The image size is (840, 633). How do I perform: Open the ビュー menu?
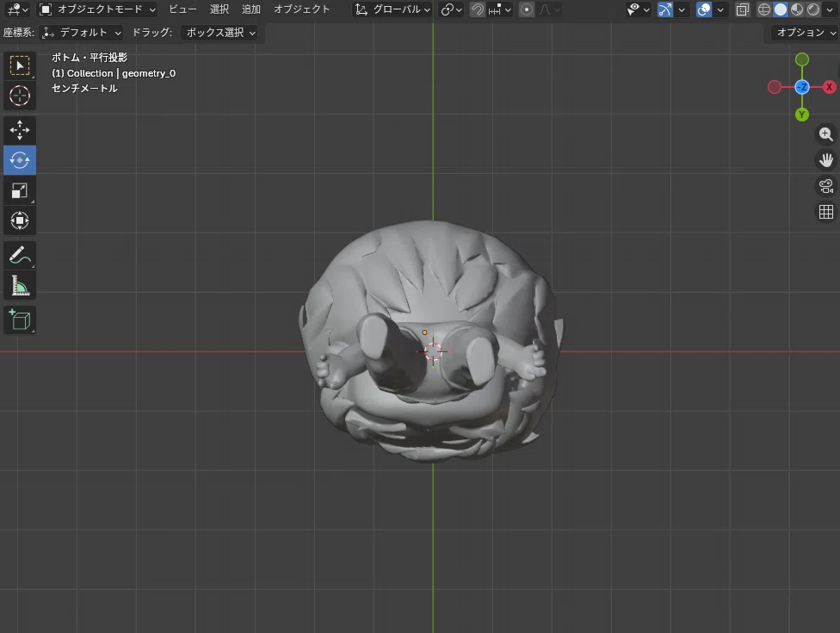(182, 9)
